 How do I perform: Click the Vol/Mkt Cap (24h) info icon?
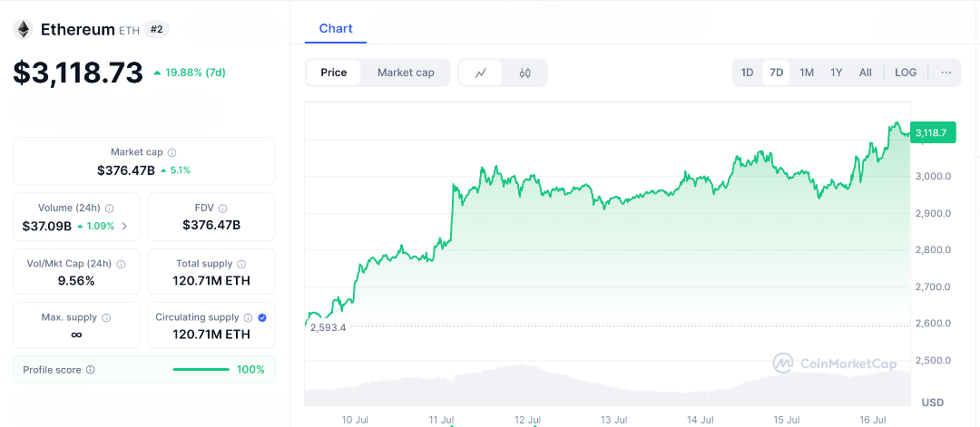[122, 264]
